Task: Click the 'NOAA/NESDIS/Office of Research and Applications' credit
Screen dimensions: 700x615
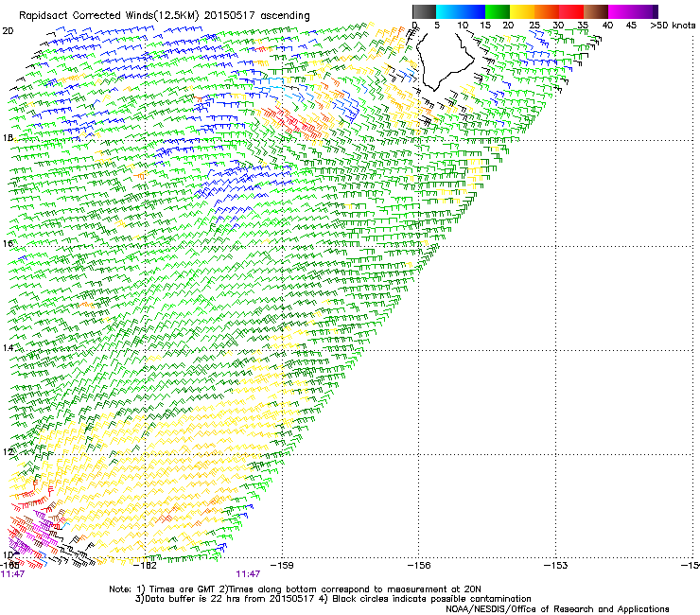Action: [557, 609]
